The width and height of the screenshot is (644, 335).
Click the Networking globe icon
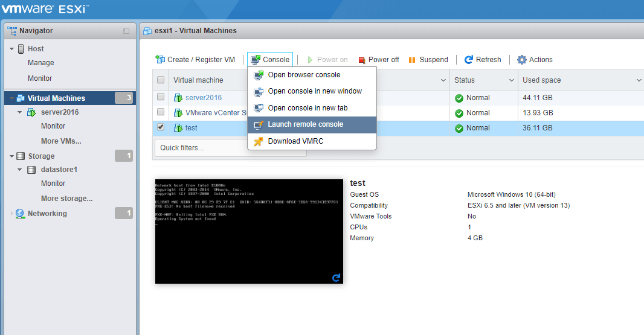coord(20,214)
